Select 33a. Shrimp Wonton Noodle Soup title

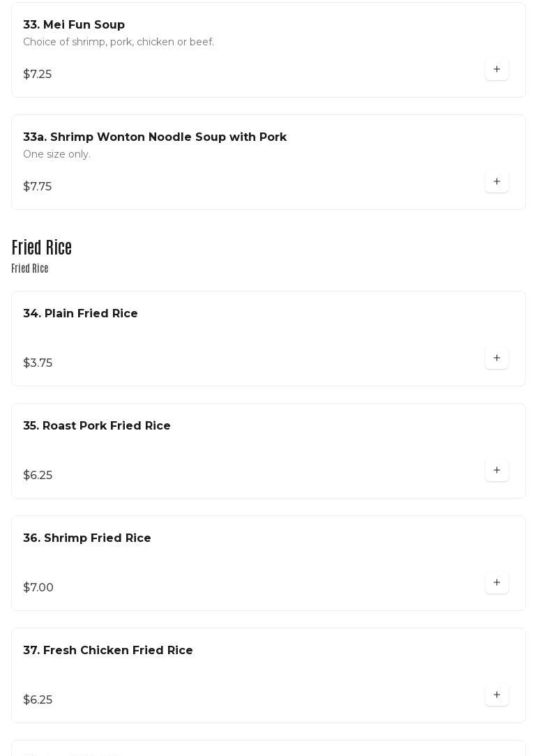155,137
